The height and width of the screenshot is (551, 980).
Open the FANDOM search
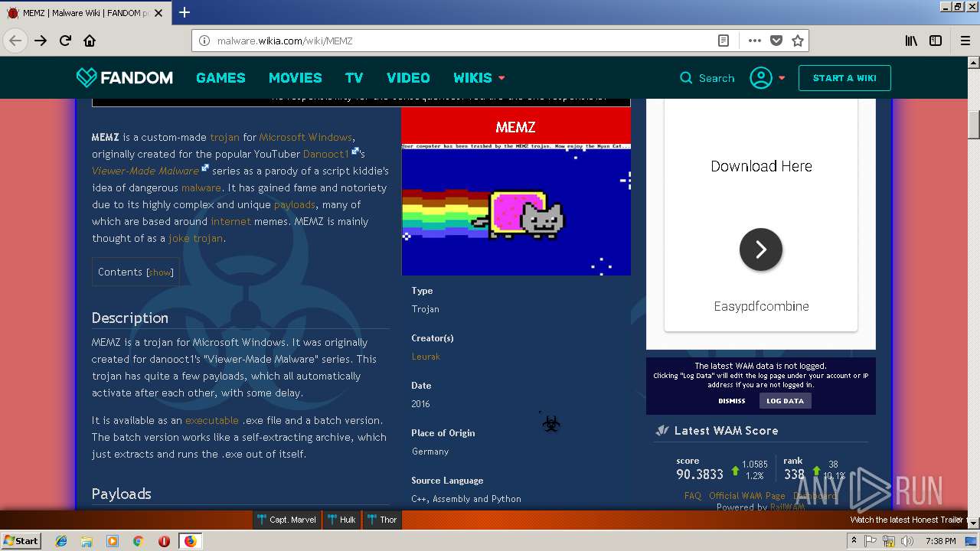707,78
